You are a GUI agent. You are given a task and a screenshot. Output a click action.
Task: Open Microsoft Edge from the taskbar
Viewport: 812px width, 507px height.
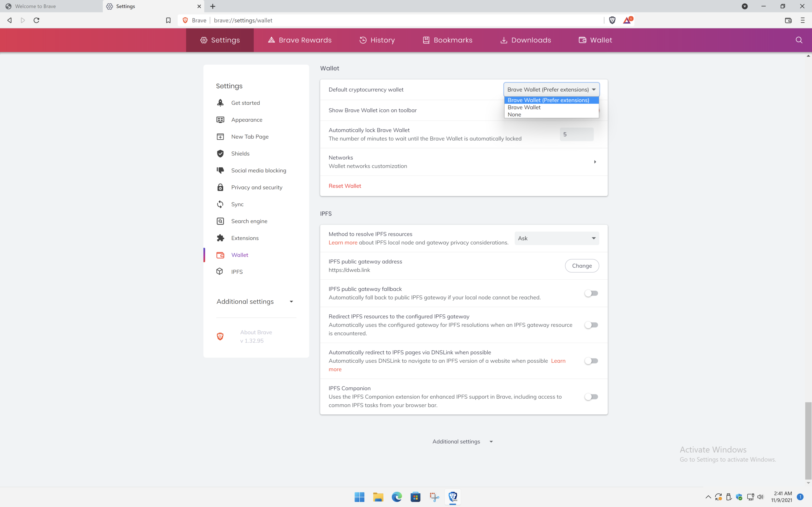(397, 497)
